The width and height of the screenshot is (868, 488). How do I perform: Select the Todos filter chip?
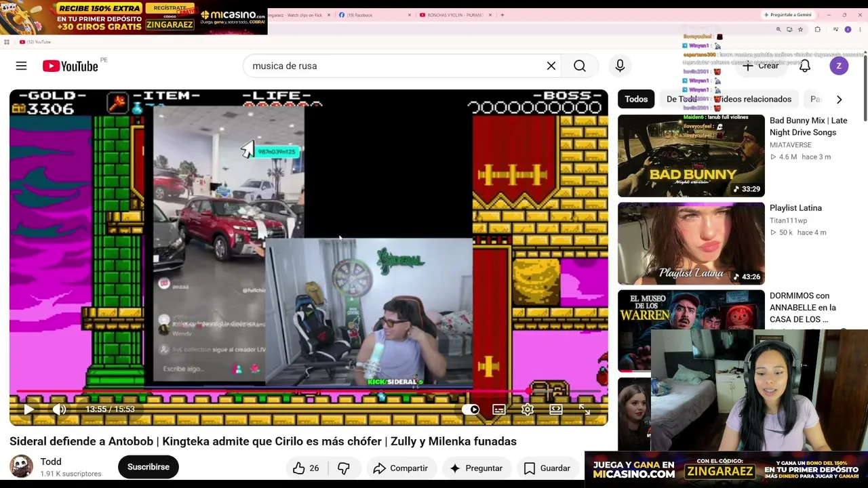636,99
